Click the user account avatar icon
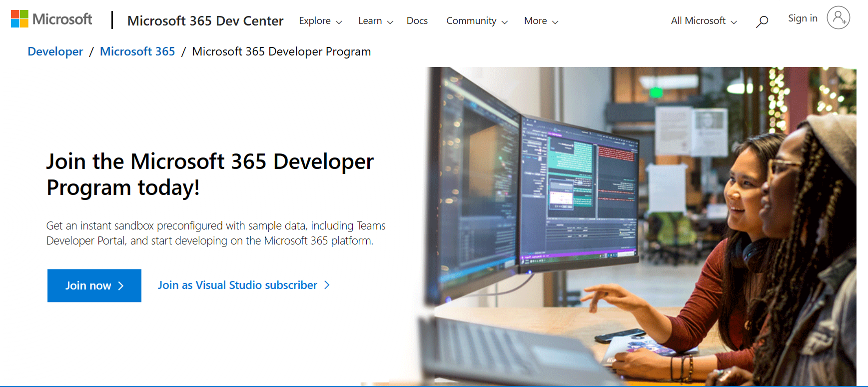 coord(838,18)
